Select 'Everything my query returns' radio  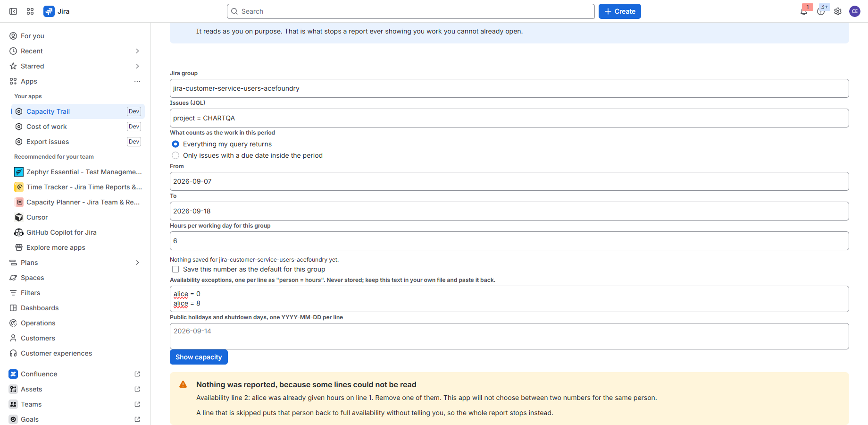[175, 144]
